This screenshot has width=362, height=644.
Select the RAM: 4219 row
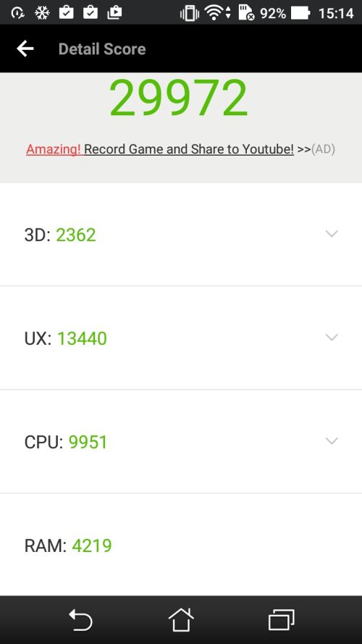coord(181,545)
